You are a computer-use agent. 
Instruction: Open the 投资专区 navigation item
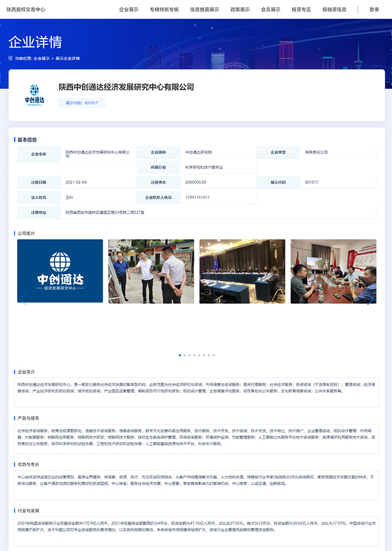click(301, 9)
